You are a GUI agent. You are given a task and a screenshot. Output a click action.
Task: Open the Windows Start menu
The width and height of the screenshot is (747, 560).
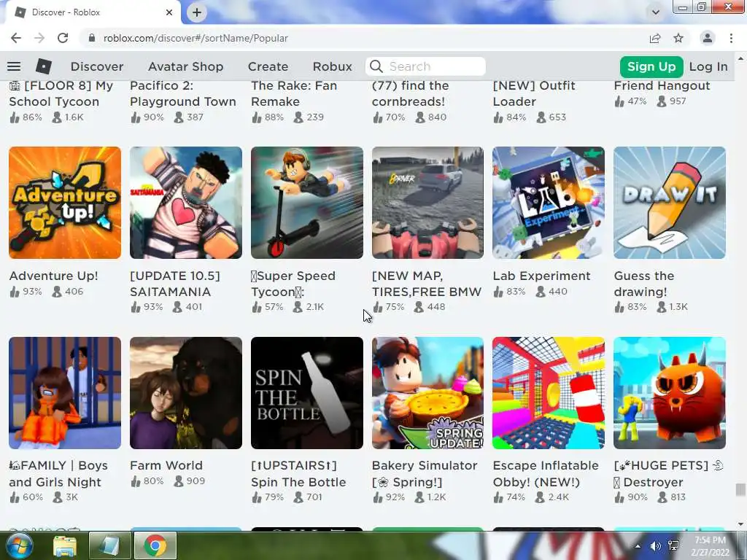pyautogui.click(x=19, y=545)
